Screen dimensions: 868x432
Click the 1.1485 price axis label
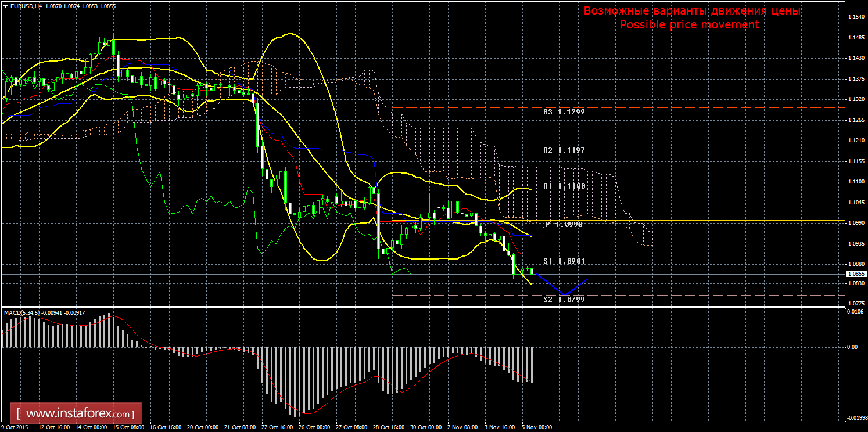pos(855,38)
